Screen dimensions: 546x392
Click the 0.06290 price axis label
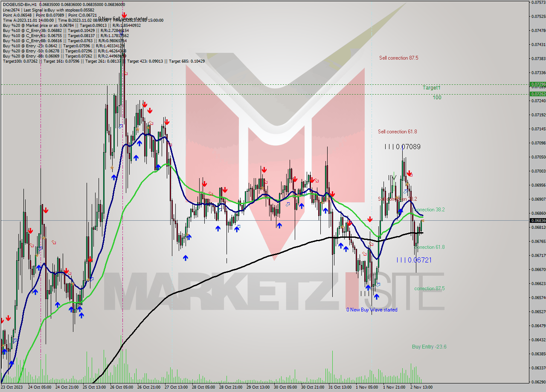point(538,382)
